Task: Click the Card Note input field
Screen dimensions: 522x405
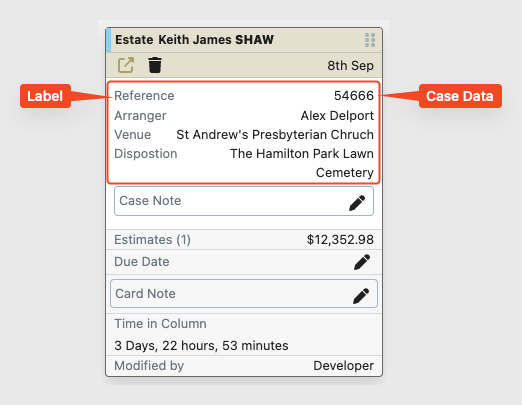Action: click(x=244, y=294)
